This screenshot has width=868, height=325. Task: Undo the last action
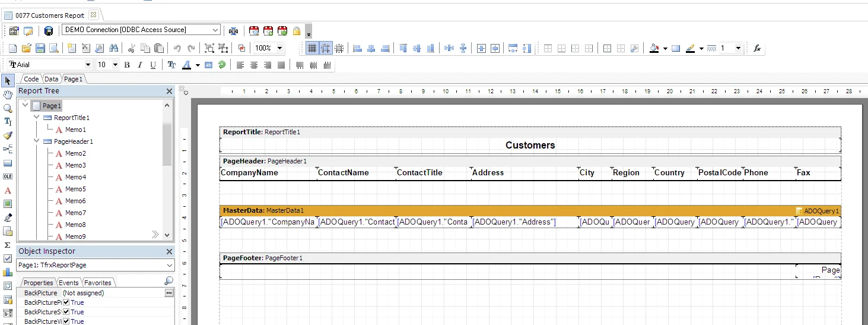tap(177, 48)
